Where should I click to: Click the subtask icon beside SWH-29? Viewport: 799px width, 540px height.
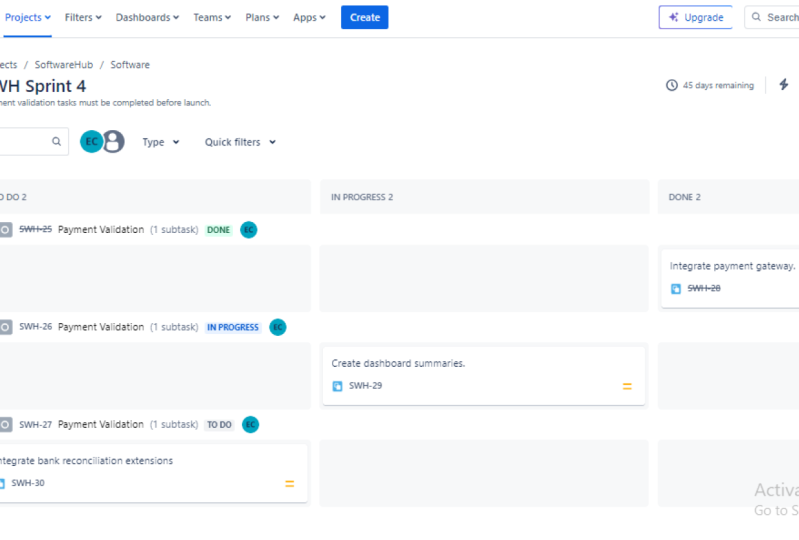(x=337, y=386)
